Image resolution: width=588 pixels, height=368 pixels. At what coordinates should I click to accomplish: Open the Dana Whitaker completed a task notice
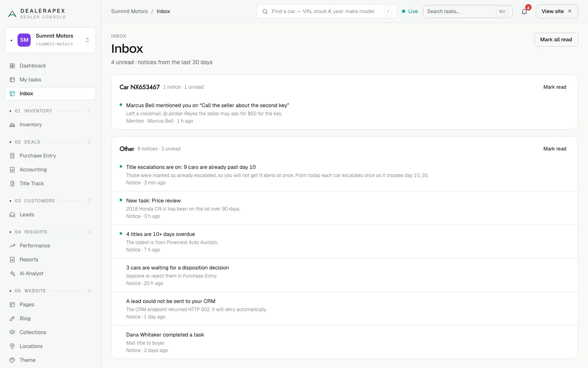click(345, 342)
